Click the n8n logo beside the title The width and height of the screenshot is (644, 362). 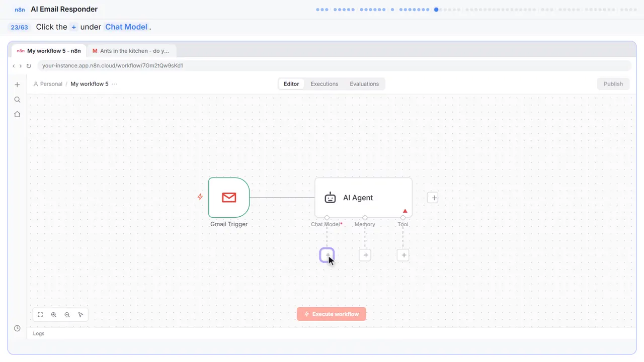click(20, 10)
